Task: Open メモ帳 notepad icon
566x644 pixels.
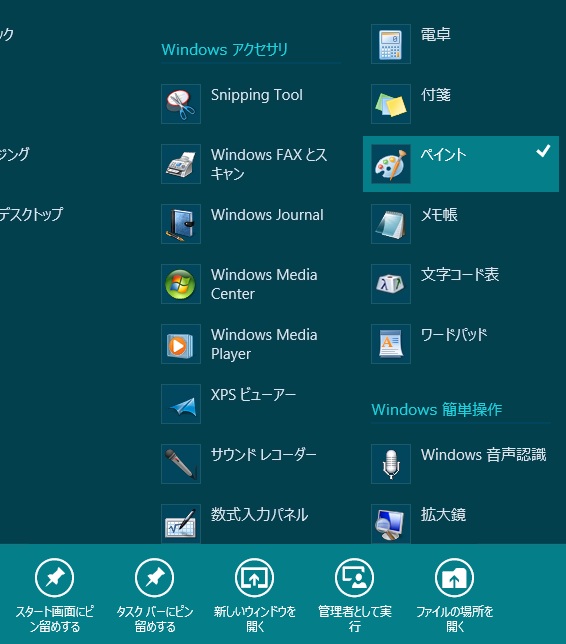Action: [x=391, y=224]
